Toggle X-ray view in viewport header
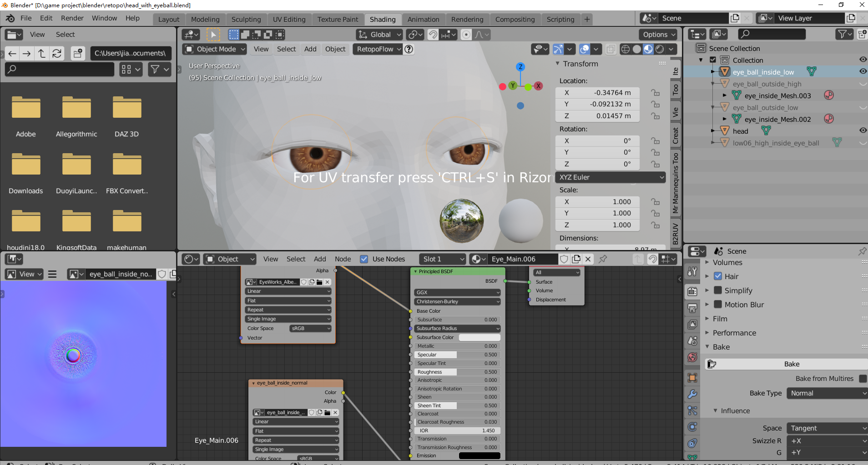 [611, 49]
